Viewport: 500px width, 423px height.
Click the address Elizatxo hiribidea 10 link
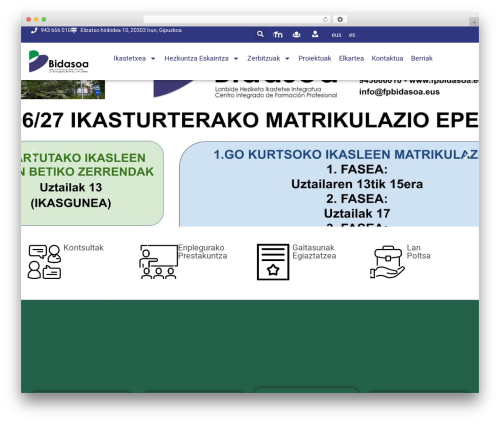click(x=131, y=30)
